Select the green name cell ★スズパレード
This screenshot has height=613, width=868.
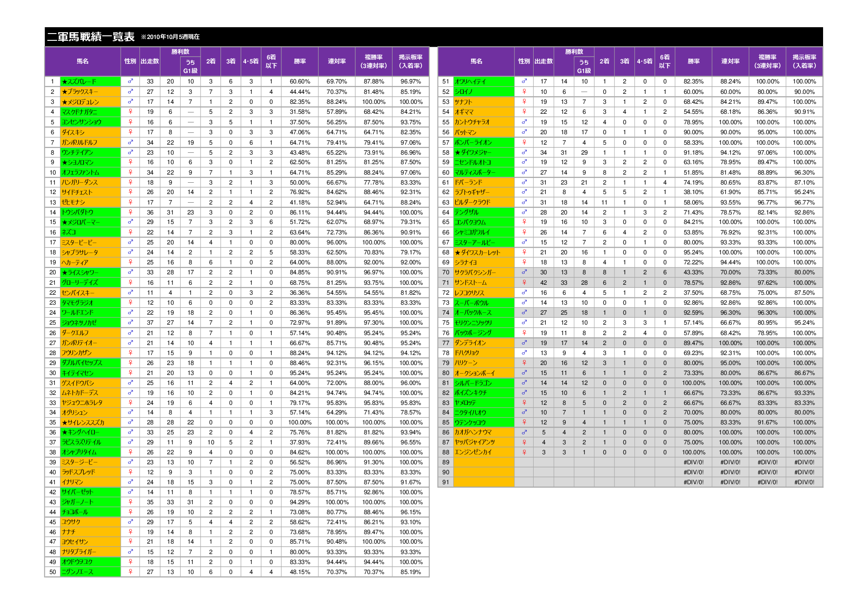coord(90,82)
